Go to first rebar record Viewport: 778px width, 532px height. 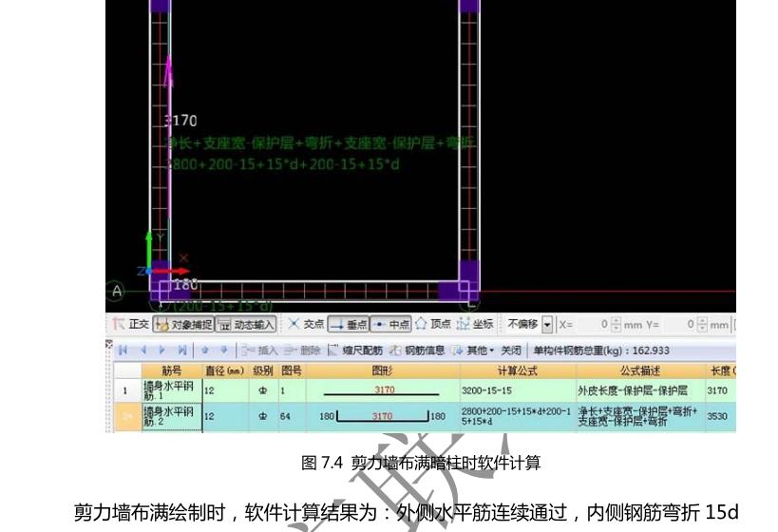[x=123, y=351]
